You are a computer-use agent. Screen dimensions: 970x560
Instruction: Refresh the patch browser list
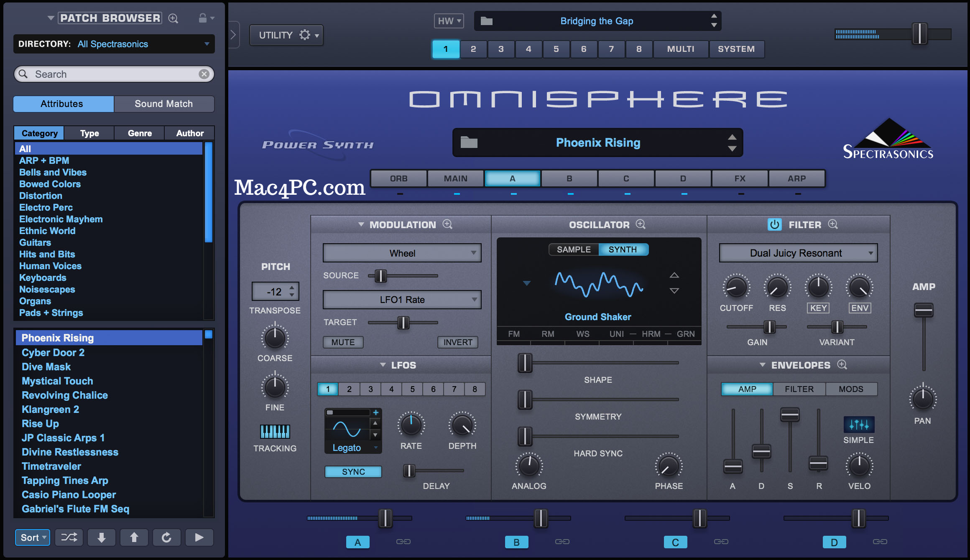166,537
